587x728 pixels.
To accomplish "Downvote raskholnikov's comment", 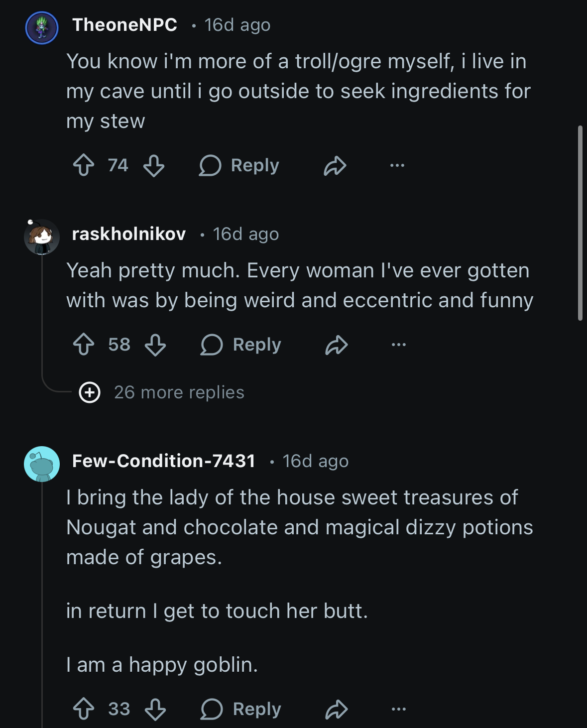I will (155, 345).
